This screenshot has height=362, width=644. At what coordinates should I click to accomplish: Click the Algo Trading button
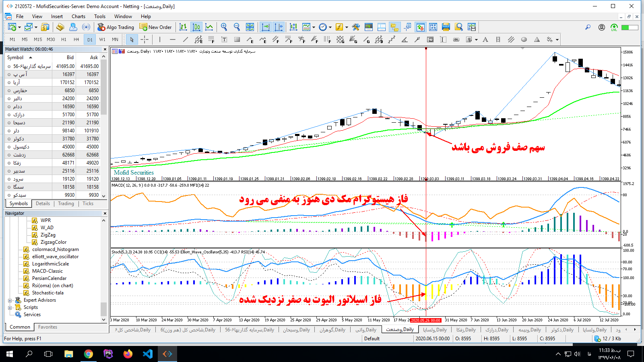click(116, 27)
